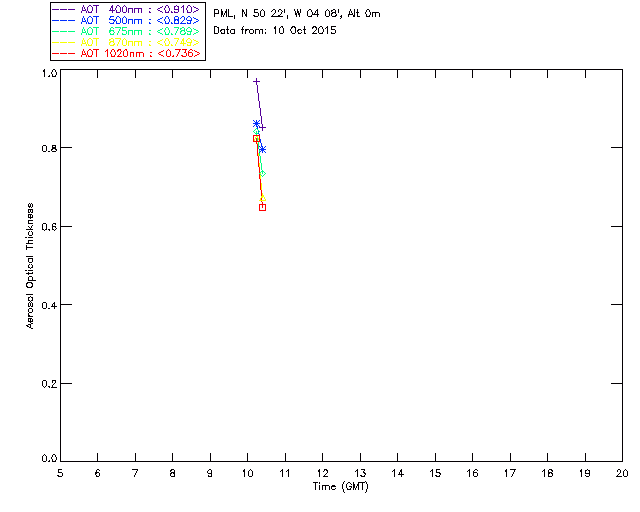This screenshot has width=640, height=512.
Task: Click the PML station location text
Action: [x=297, y=14]
